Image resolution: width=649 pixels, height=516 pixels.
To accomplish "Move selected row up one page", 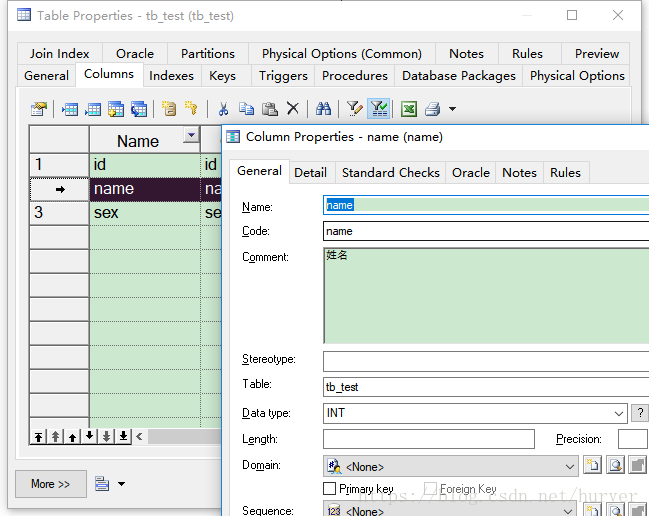I will (x=55, y=437).
